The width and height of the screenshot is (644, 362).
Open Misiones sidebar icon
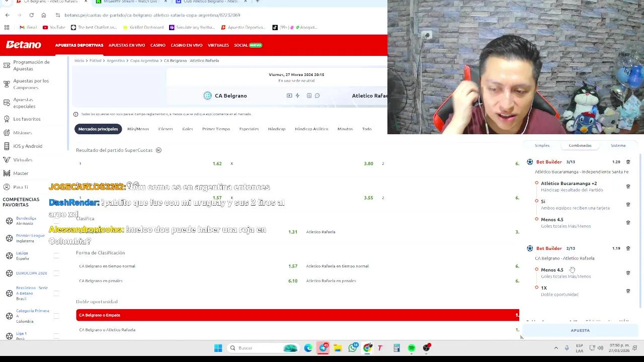click(x=7, y=133)
